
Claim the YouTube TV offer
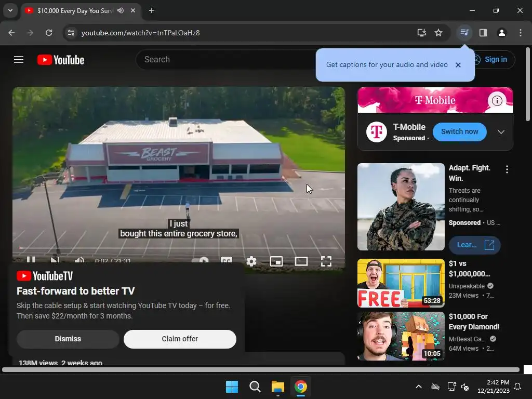tap(180, 339)
